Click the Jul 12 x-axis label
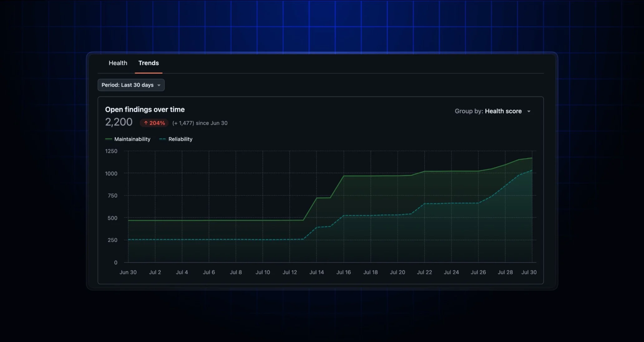 pyautogui.click(x=290, y=272)
